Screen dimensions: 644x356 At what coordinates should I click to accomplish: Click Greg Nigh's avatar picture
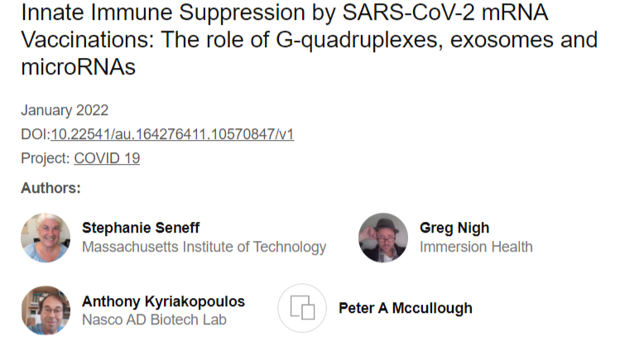click(x=383, y=238)
